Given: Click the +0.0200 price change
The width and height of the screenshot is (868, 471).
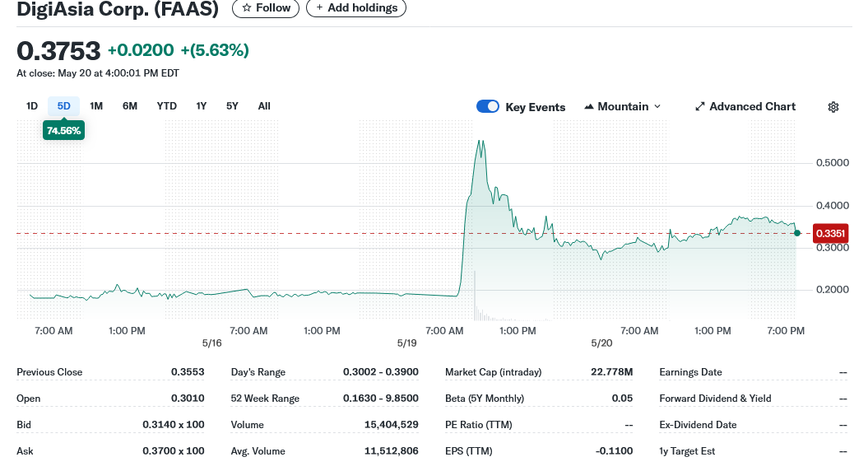Looking at the screenshot, I should pyautogui.click(x=141, y=50).
